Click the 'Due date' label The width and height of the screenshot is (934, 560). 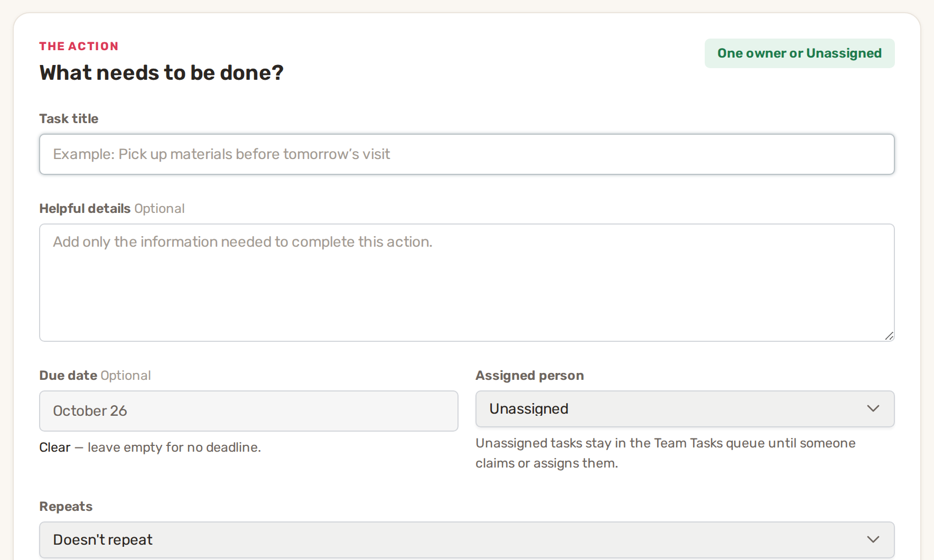68,376
